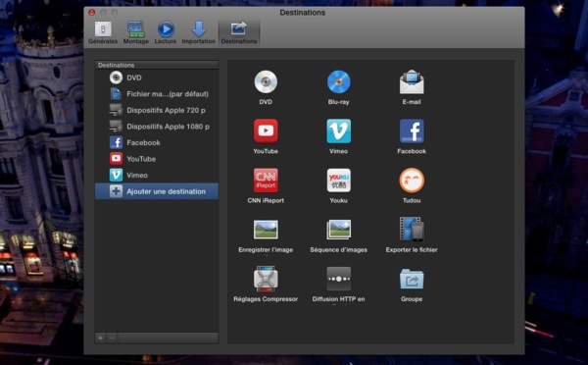The height and width of the screenshot is (365, 588).
Task: Select Fichier ma...(par défaut) in list
Action: pyautogui.click(x=157, y=94)
